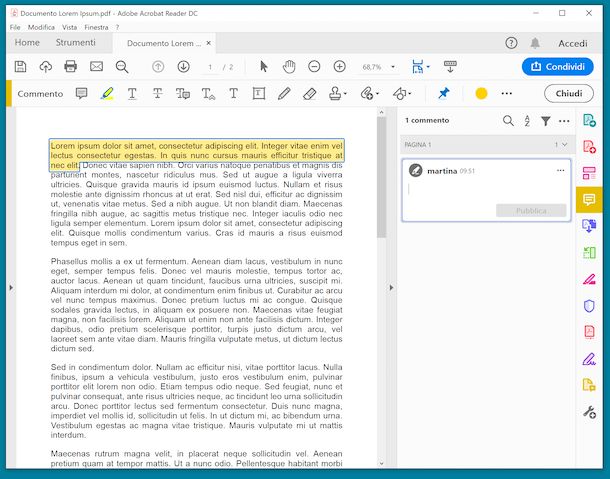
Task: Select the replace text note tool
Action: pyautogui.click(x=183, y=93)
